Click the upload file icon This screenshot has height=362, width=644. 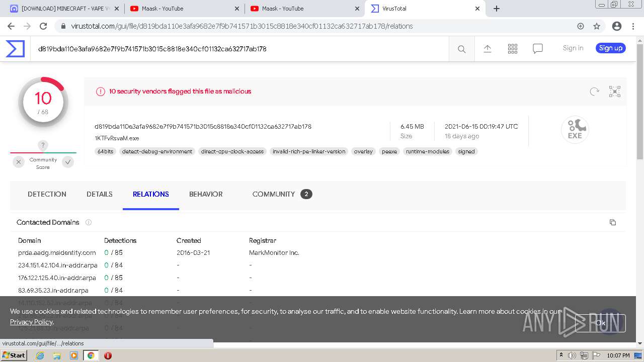click(488, 48)
